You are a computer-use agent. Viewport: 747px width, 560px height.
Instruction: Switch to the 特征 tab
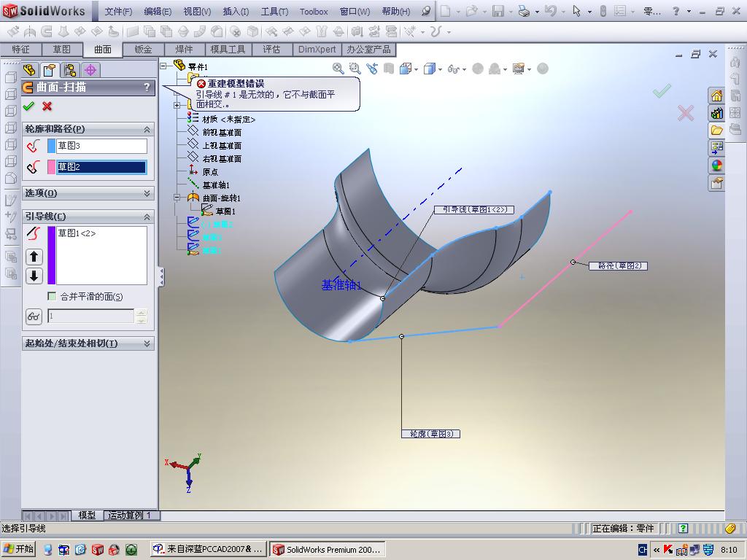pos(20,49)
